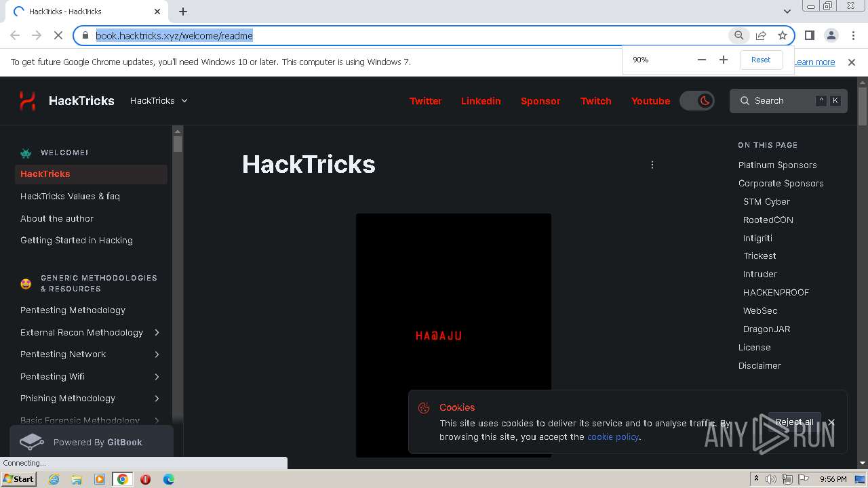
Task: Jump to DragonJAR section
Action: [x=766, y=329]
